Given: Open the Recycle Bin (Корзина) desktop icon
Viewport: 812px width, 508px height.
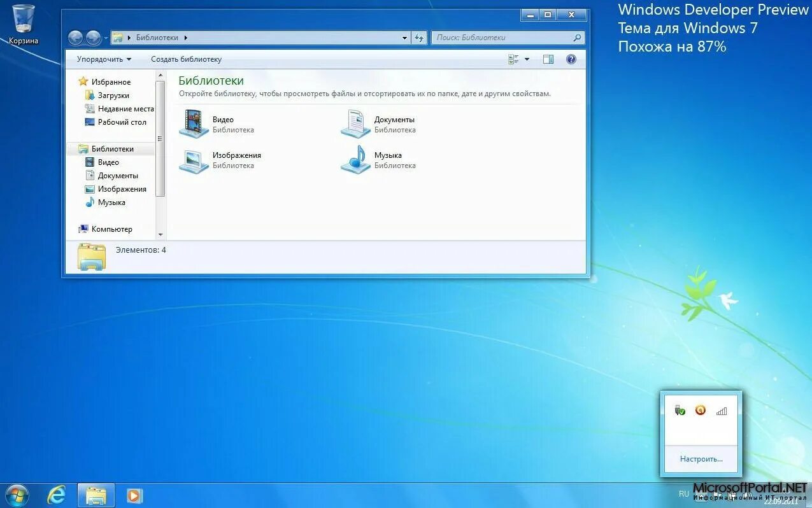Looking at the screenshot, I should tap(23, 24).
